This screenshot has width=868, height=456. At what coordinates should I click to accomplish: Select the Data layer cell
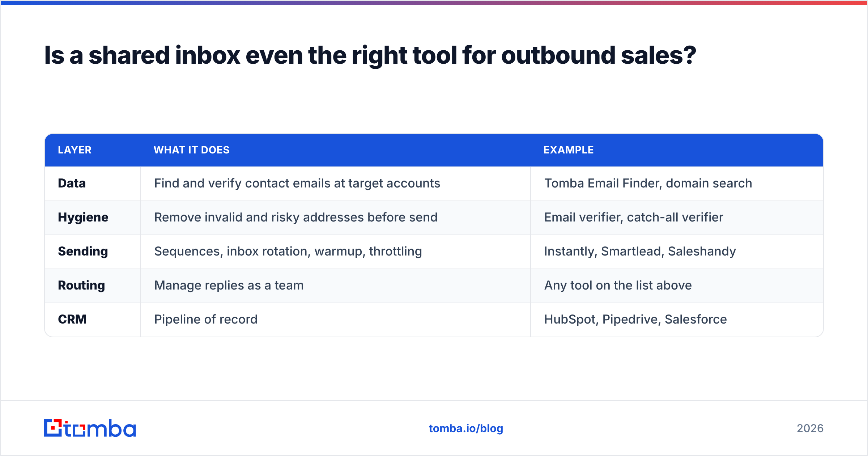tap(93, 183)
